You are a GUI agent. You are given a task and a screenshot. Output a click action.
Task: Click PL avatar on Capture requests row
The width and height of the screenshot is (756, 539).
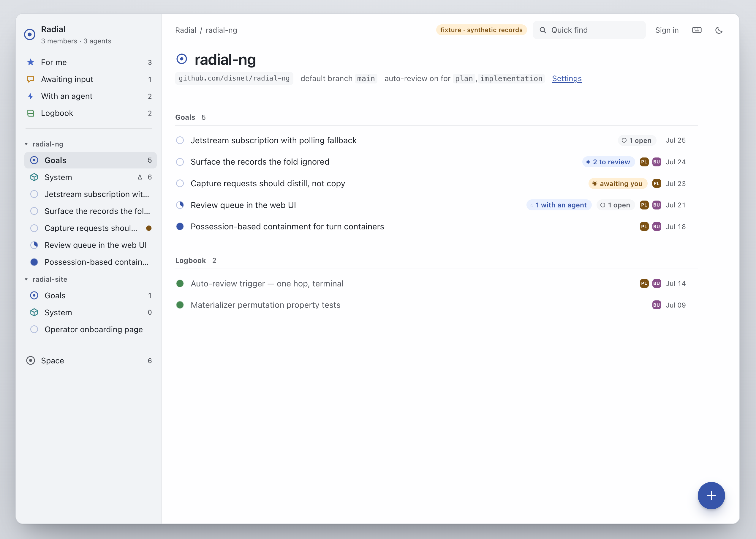pyautogui.click(x=657, y=184)
